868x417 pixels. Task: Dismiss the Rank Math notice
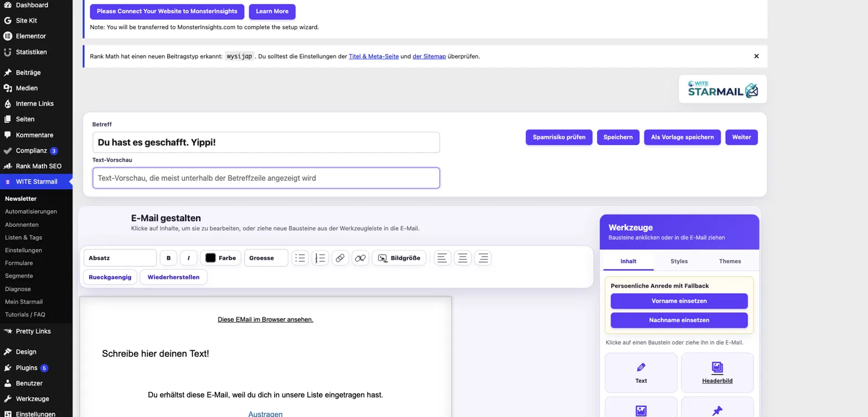click(x=756, y=56)
